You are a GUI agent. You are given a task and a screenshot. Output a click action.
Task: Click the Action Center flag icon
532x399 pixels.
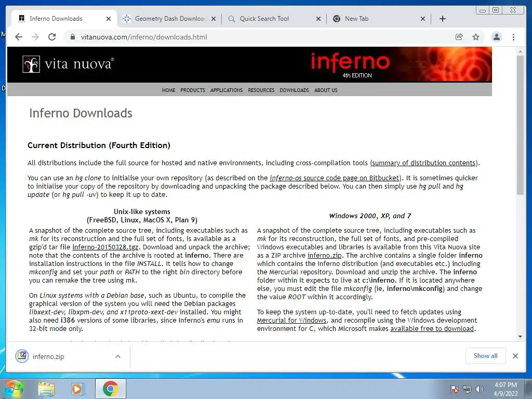[x=454, y=389]
